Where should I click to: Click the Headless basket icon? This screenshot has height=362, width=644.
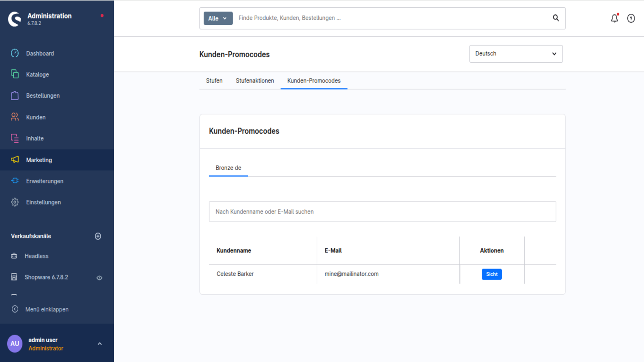point(14,256)
